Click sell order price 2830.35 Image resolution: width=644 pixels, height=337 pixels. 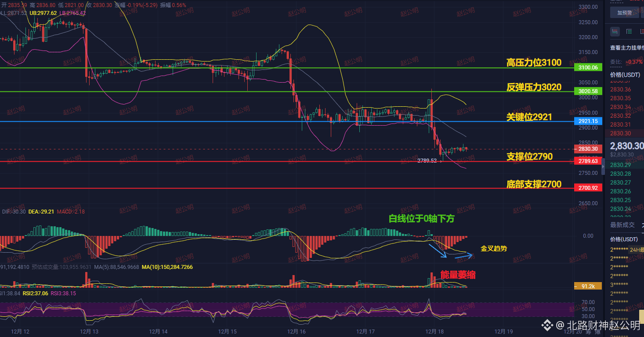pyautogui.click(x=621, y=98)
